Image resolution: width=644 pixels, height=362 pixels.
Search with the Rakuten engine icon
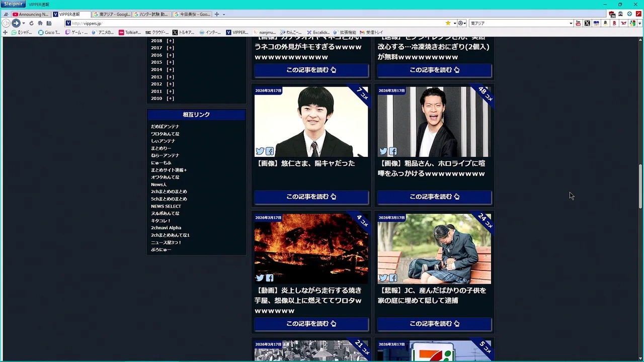click(x=614, y=23)
